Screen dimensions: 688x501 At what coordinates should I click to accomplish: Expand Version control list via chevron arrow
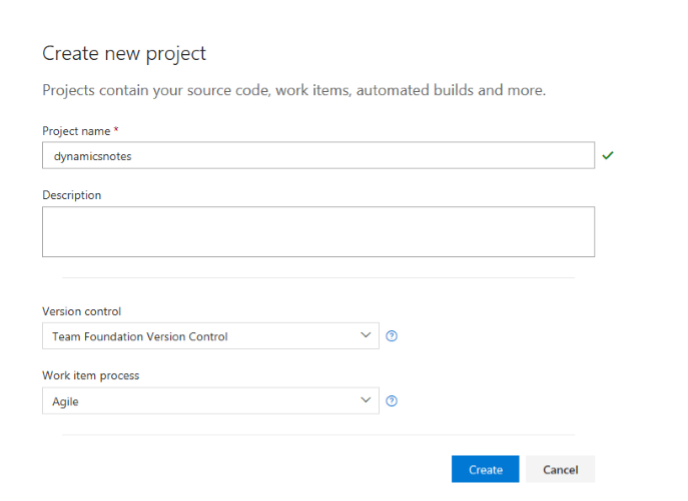click(365, 336)
